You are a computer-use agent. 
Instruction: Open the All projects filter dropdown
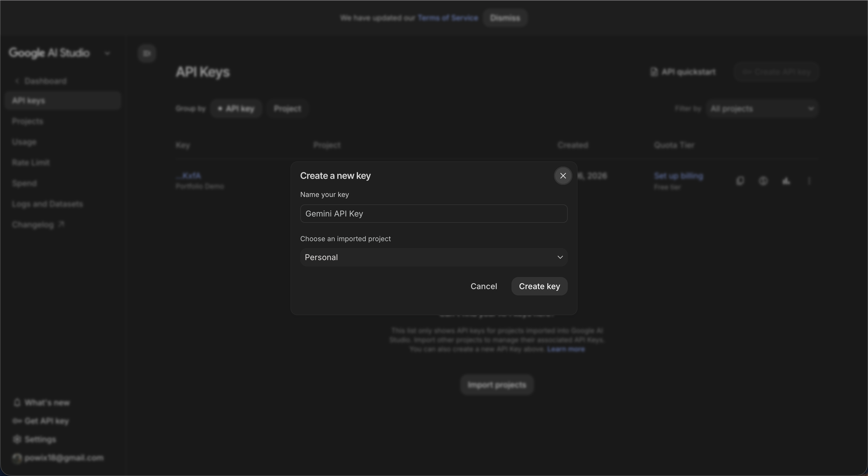pyautogui.click(x=762, y=109)
